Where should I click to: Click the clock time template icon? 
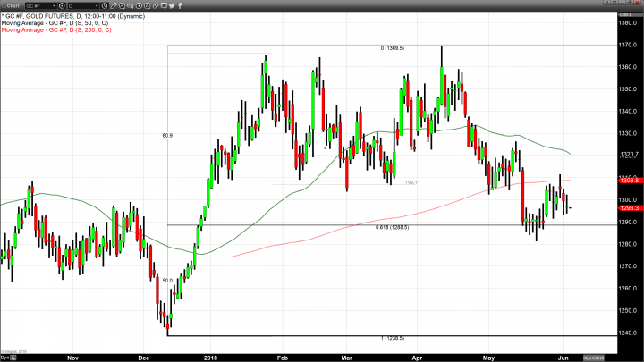[x=105, y=5]
